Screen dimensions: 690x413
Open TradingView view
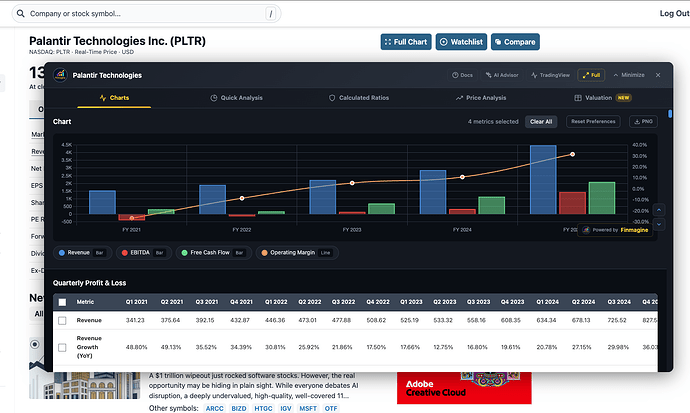tap(551, 75)
